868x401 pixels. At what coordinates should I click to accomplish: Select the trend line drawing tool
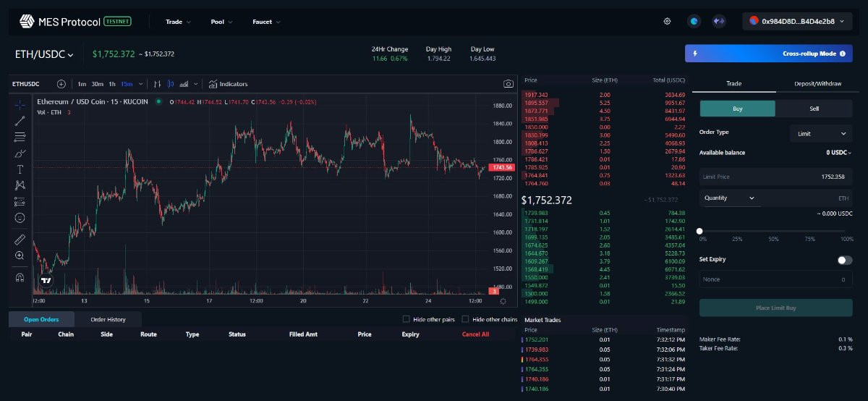click(x=20, y=121)
